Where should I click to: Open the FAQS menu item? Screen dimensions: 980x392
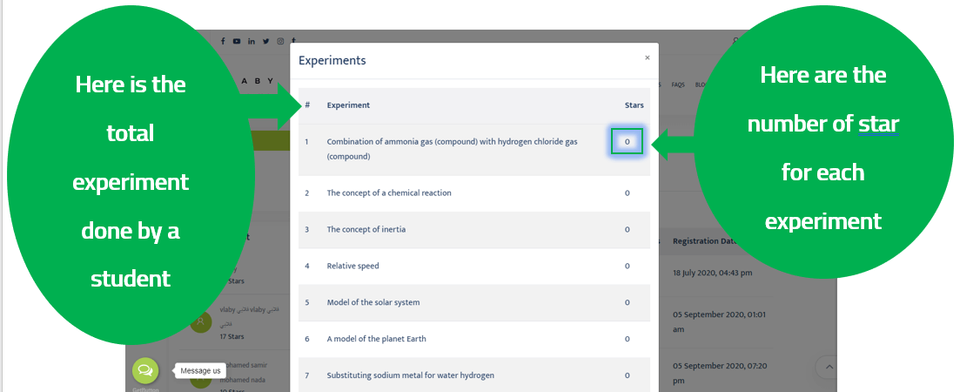click(x=678, y=84)
